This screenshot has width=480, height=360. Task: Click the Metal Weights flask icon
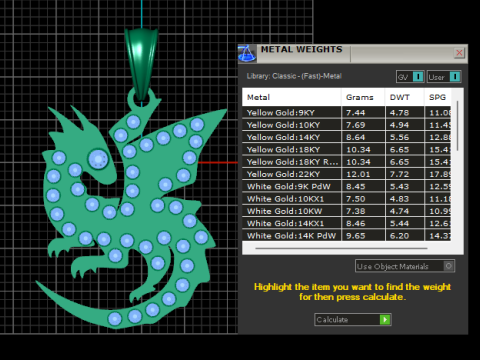click(x=247, y=54)
